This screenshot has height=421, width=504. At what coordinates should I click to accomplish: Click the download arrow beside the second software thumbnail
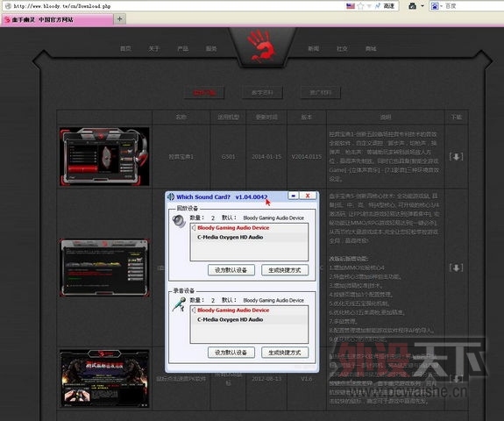(x=456, y=268)
